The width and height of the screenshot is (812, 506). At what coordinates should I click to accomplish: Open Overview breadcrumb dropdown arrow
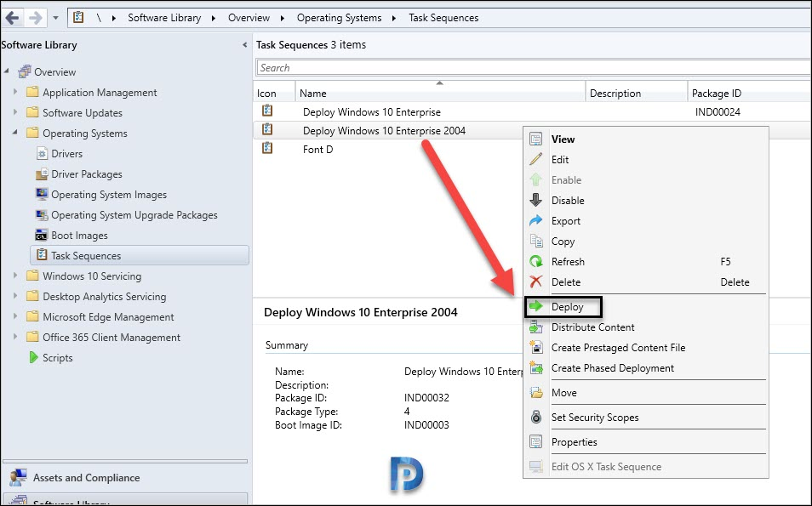pyautogui.click(x=283, y=18)
